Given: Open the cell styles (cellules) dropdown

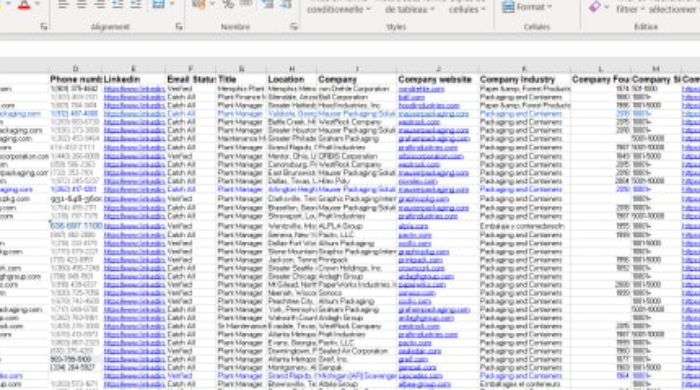Looking at the screenshot, I should click(x=467, y=9).
